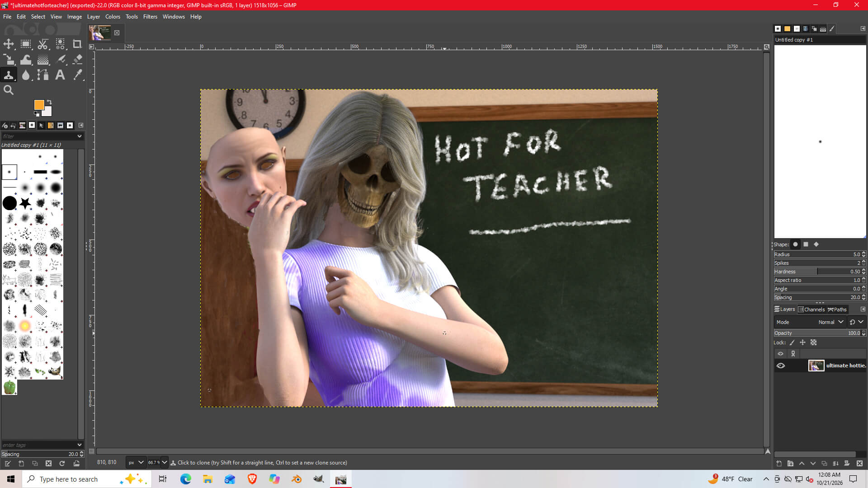Open the Tool Options tab
868x488 pixels.
pos(5,125)
